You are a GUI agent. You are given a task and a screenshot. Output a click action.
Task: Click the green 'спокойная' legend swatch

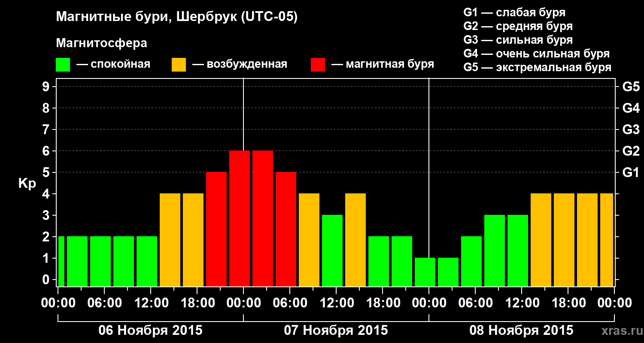[x=63, y=65]
